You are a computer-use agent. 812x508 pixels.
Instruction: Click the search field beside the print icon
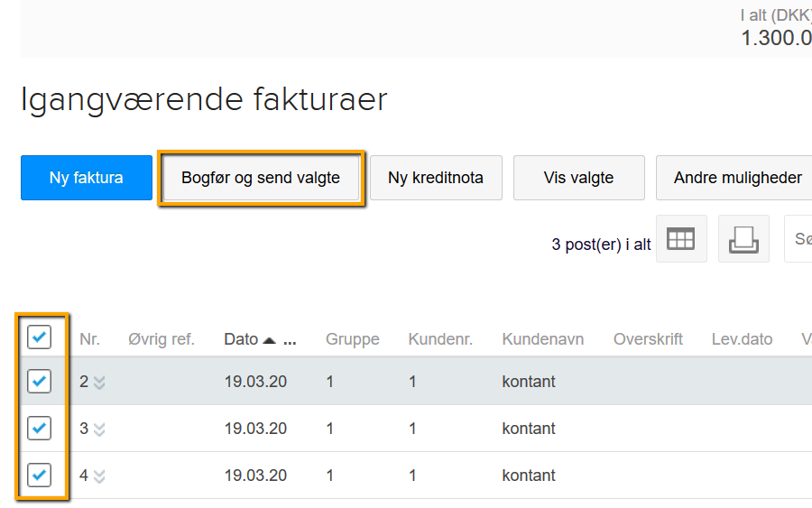click(x=798, y=239)
